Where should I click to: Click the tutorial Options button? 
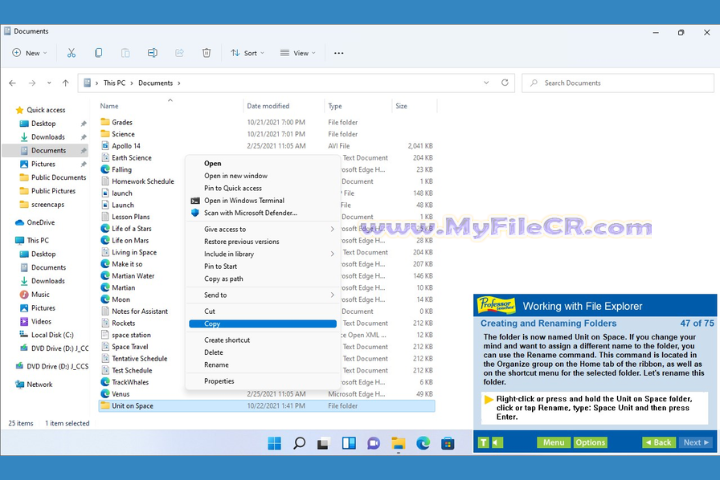coord(590,442)
